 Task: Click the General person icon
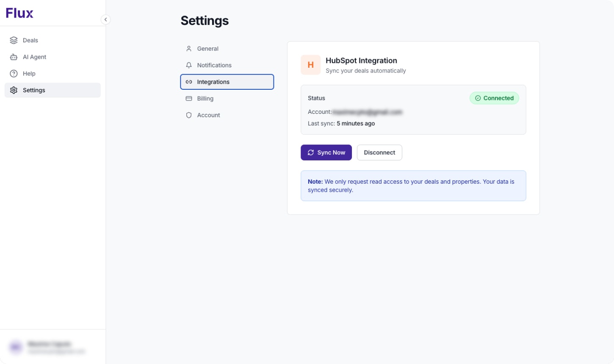(189, 49)
